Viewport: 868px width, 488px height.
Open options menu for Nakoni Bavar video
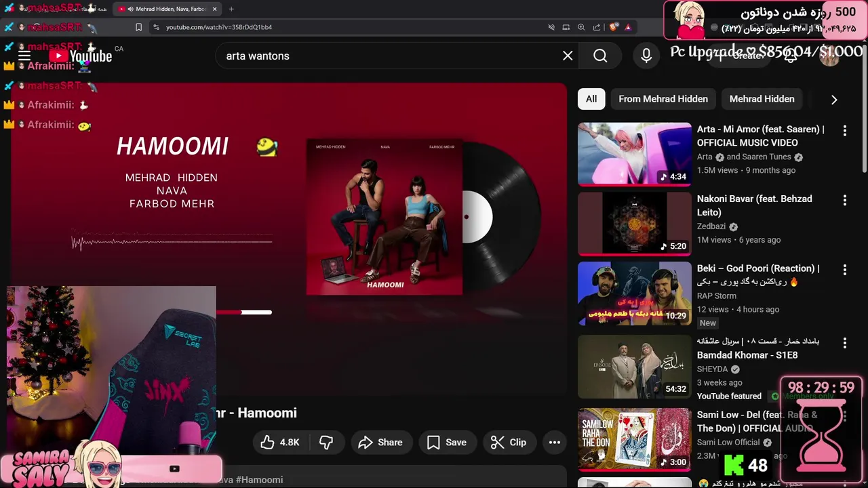844,200
